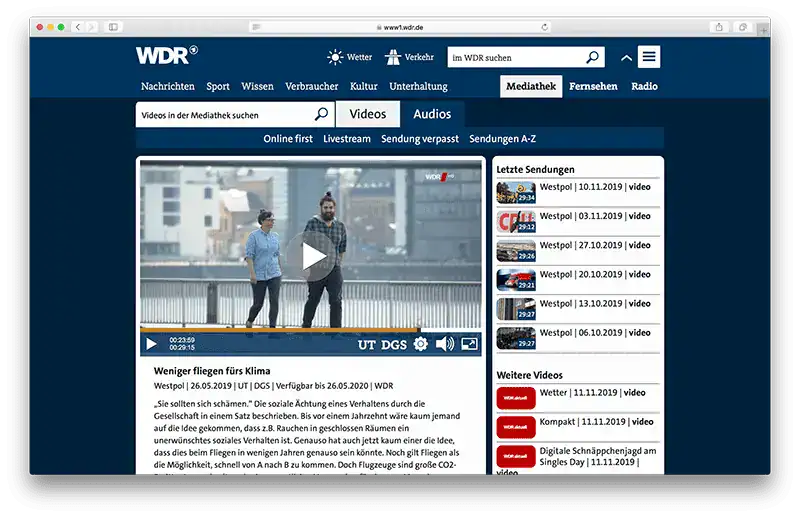Click thumbnail of Westpol 27.10.2019
Screen dimensions: 800x517
(516, 251)
